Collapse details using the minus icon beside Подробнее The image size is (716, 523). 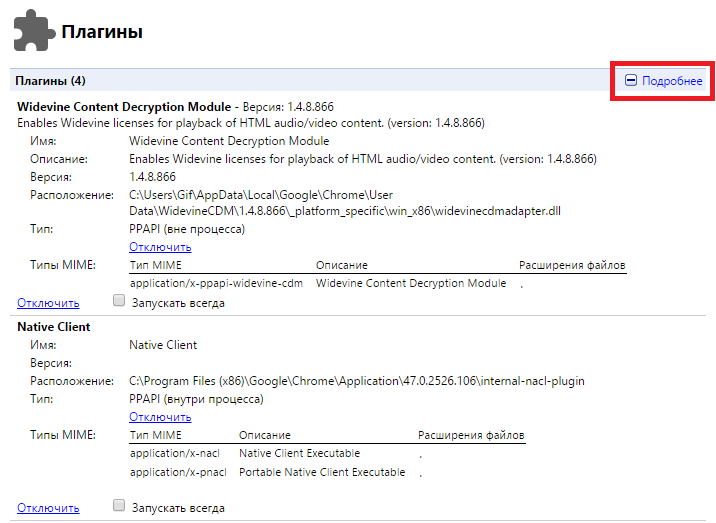click(631, 81)
